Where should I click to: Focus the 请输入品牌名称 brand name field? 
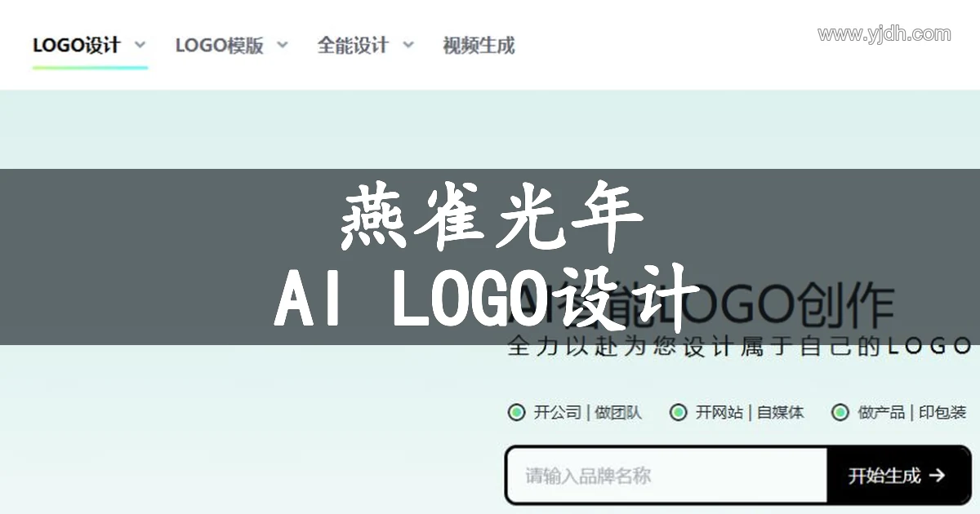tap(668, 475)
